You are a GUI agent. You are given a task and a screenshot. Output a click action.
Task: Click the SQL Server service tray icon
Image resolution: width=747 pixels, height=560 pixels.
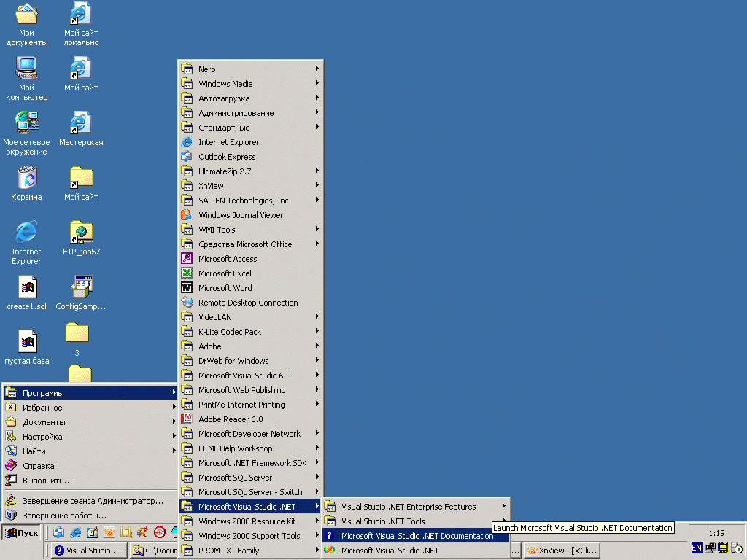[737, 548]
